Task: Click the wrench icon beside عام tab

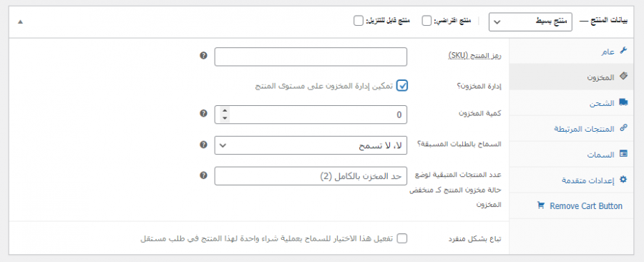Action: [x=623, y=51]
